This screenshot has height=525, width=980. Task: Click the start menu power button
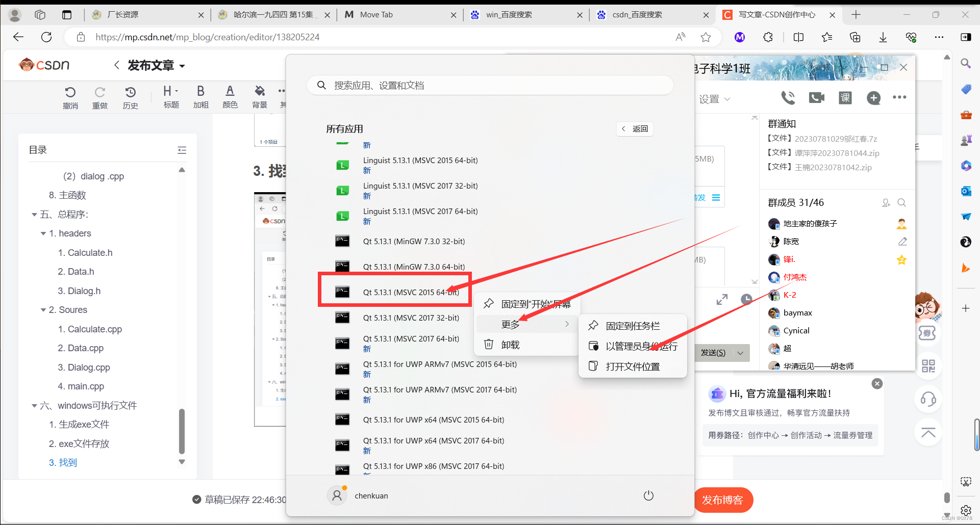(648, 495)
